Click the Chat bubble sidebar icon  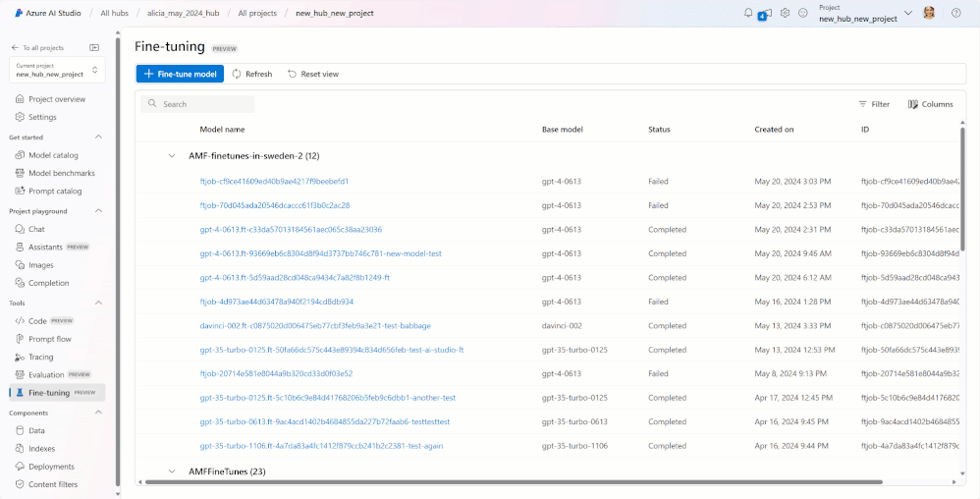coord(20,229)
